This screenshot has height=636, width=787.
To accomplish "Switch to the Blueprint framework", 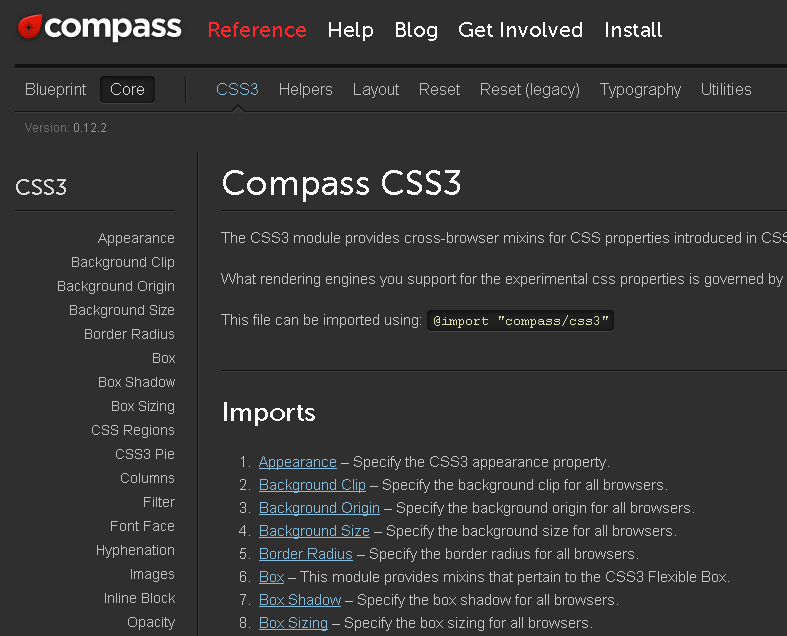I will [x=56, y=89].
